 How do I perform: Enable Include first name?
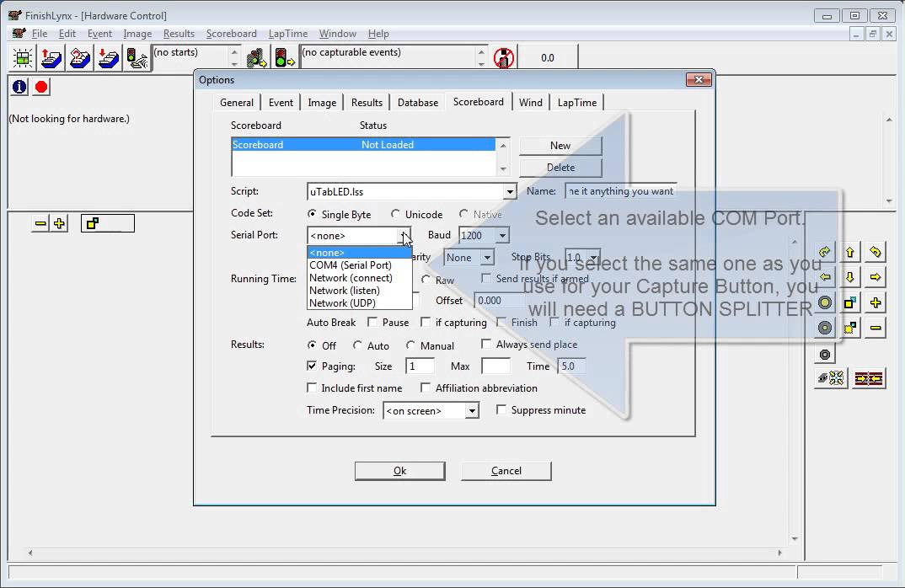[313, 388]
